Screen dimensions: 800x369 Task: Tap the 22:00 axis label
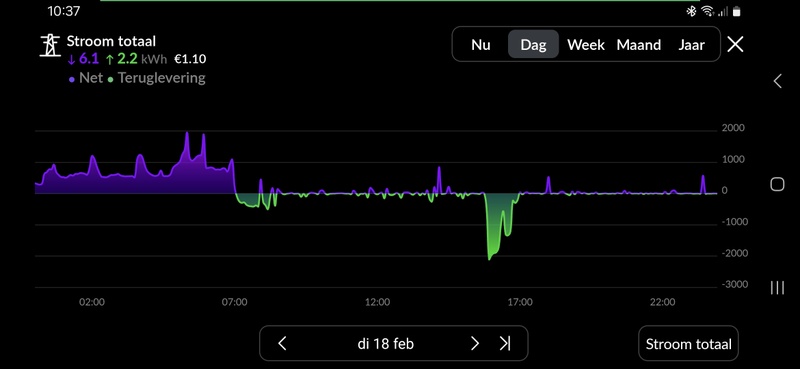(663, 302)
